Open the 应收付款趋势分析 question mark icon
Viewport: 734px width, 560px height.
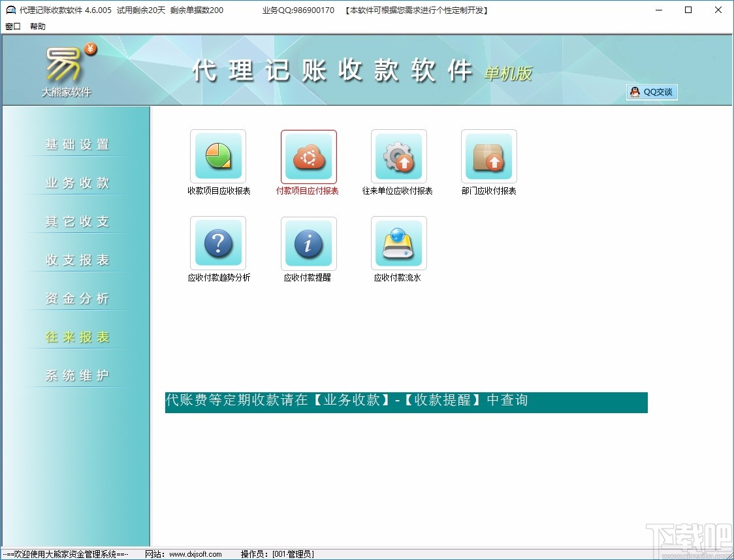click(x=218, y=243)
